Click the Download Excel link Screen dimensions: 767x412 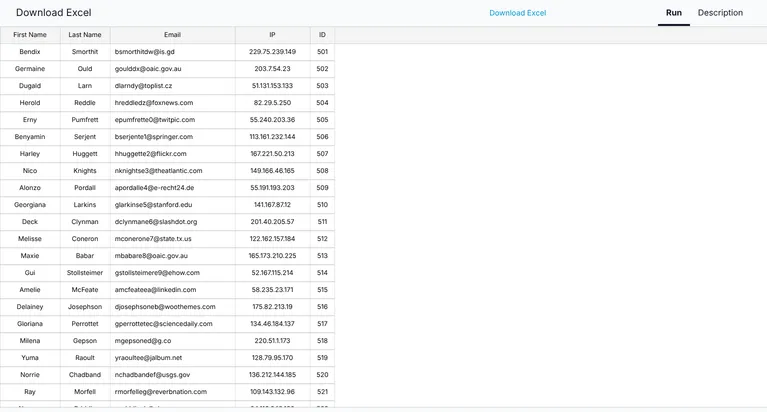[x=518, y=13]
